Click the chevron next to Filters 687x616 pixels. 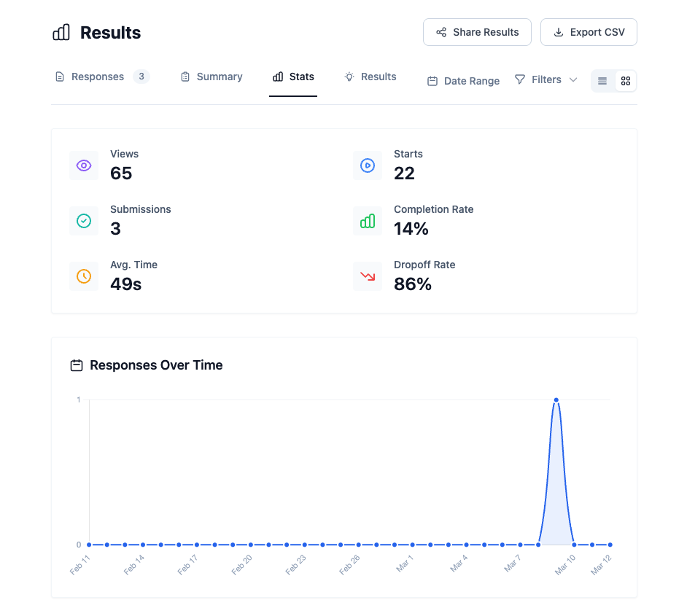(x=573, y=79)
